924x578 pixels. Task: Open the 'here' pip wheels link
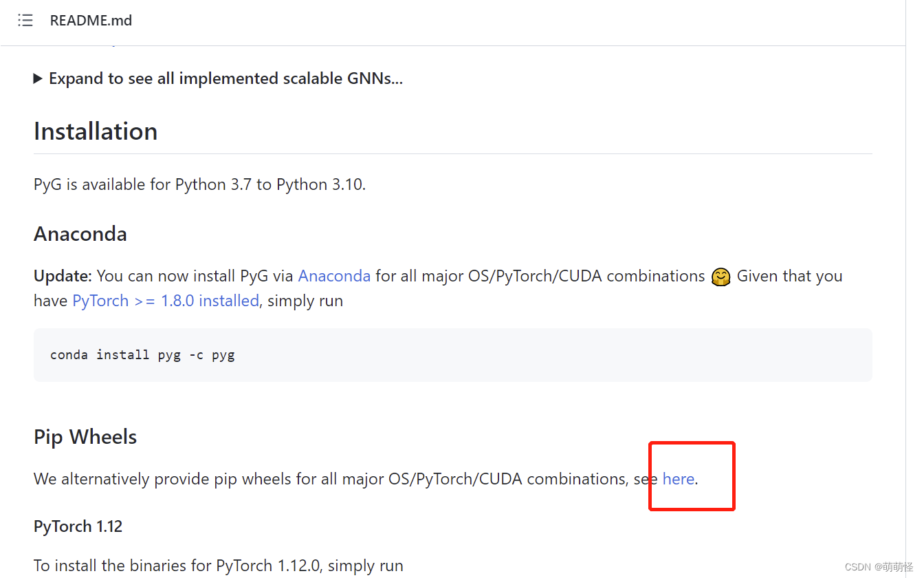[x=678, y=479]
